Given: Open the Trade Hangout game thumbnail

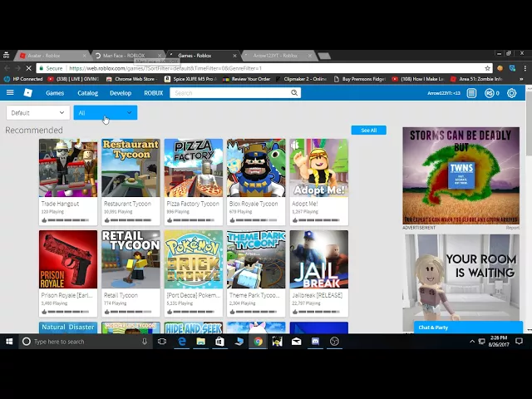Looking at the screenshot, I should pyautogui.click(x=68, y=168).
